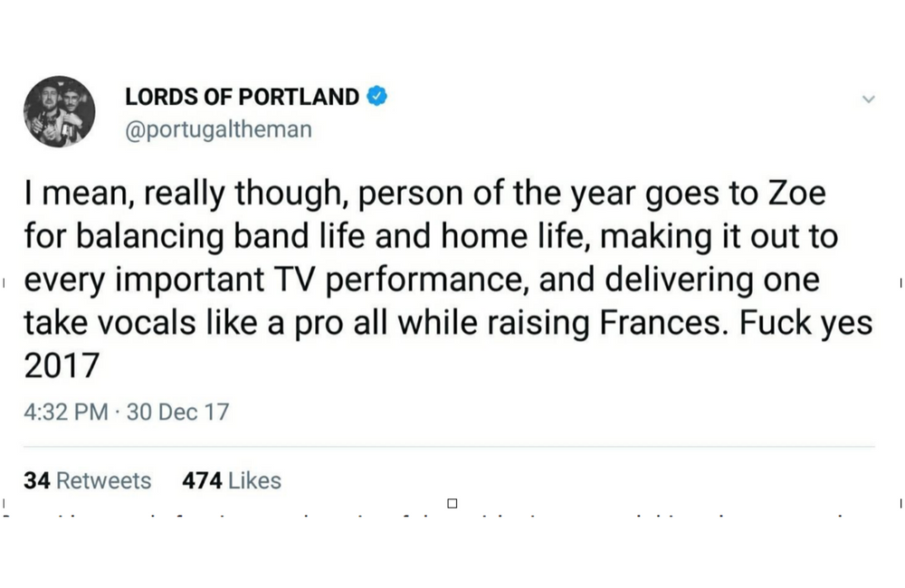
Task: Click the number 474 like count
Action: pos(202,480)
